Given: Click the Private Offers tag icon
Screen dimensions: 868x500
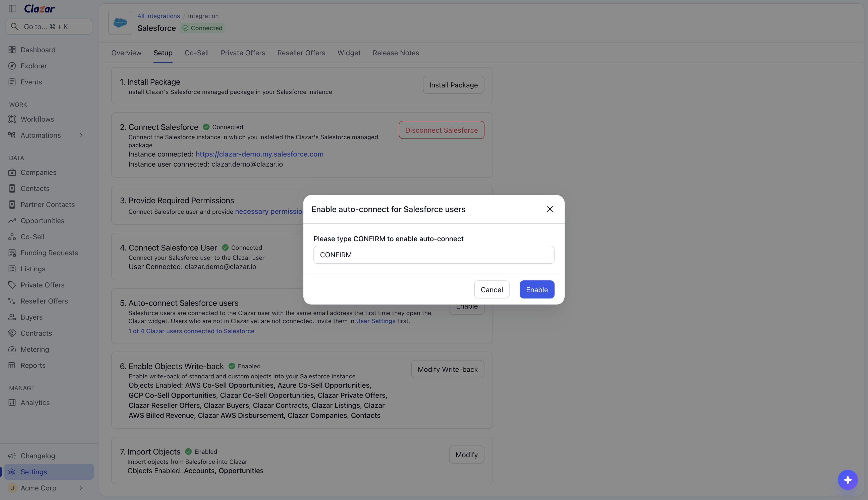Looking at the screenshot, I should 12,285.
